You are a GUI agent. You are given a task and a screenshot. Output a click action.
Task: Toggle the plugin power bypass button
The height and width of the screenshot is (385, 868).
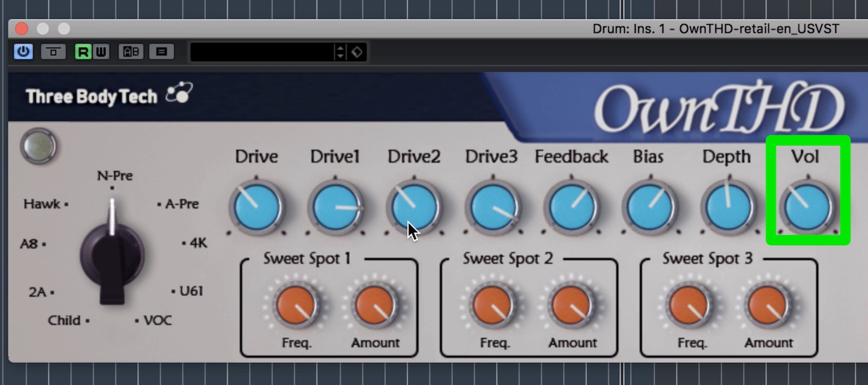tap(23, 52)
